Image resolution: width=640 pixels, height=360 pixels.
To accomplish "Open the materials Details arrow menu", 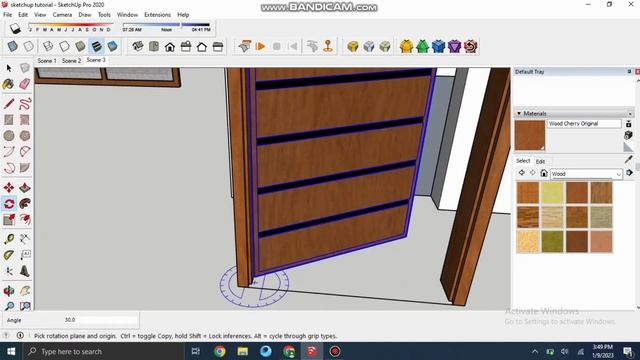I will 629,173.
